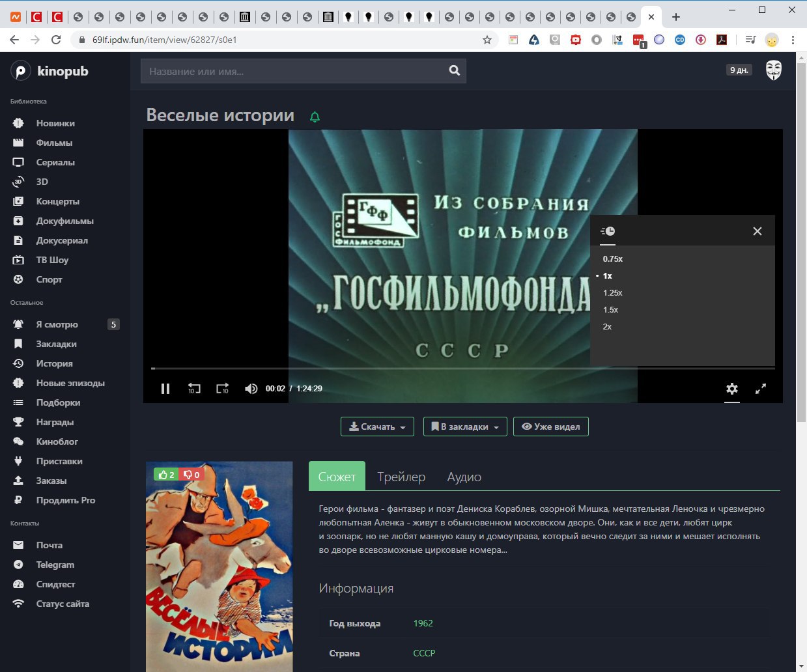Open a new browser tab
The image size is (807, 672).
point(676,17)
